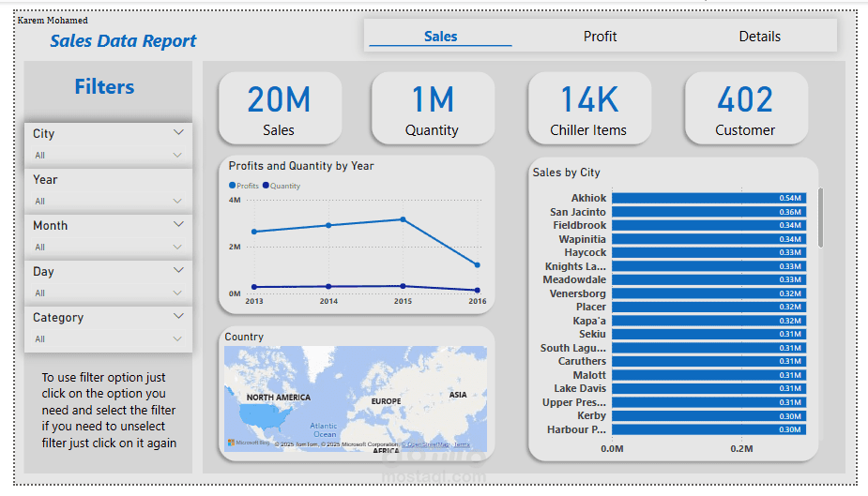This screenshot has width=868, height=496.
Task: Click the 20M Sales card
Action: 280,109
